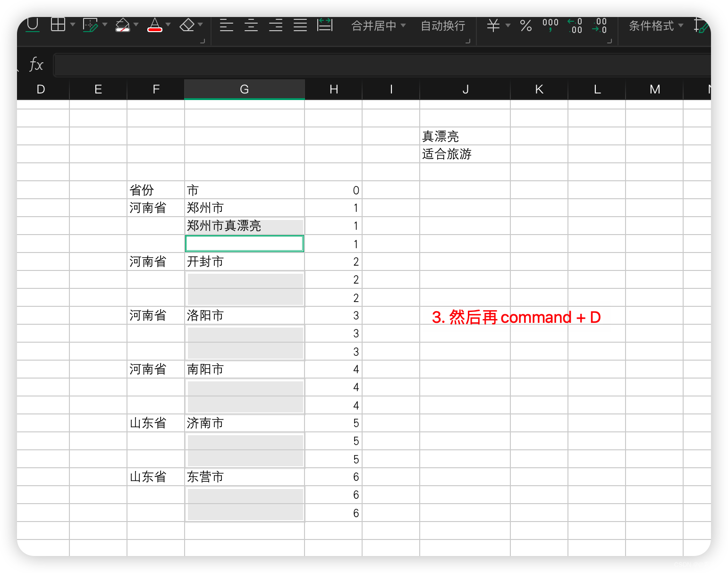Expand draw border options arrow
Image resolution: width=728 pixels, height=573 pixels.
105,25
